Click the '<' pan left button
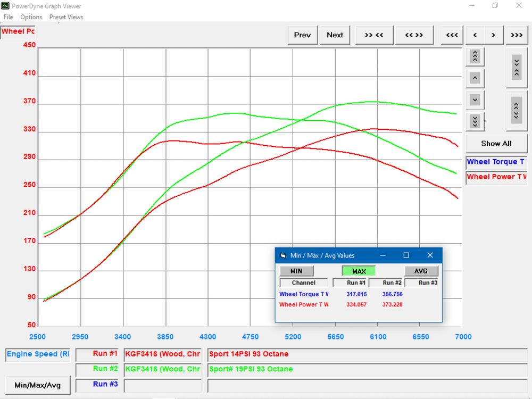The image size is (532, 399). [475, 35]
